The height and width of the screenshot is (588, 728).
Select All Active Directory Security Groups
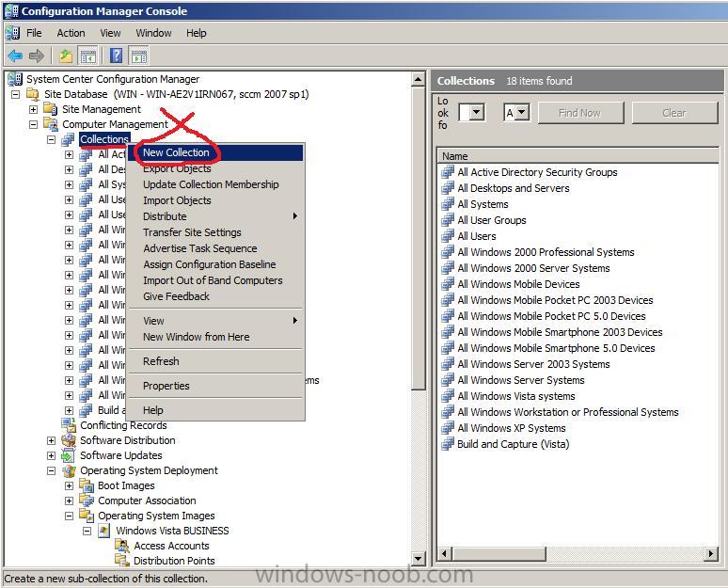[x=537, y=172]
